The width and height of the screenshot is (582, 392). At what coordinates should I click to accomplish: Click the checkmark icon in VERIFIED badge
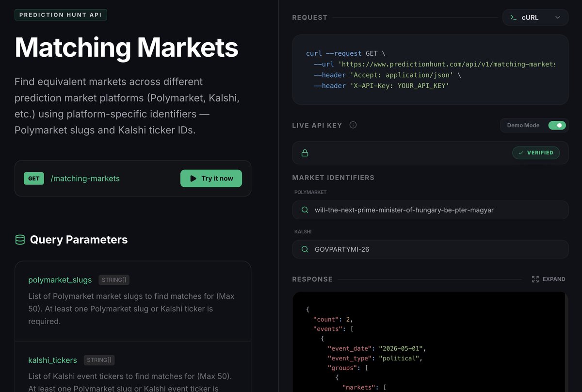tap(521, 153)
